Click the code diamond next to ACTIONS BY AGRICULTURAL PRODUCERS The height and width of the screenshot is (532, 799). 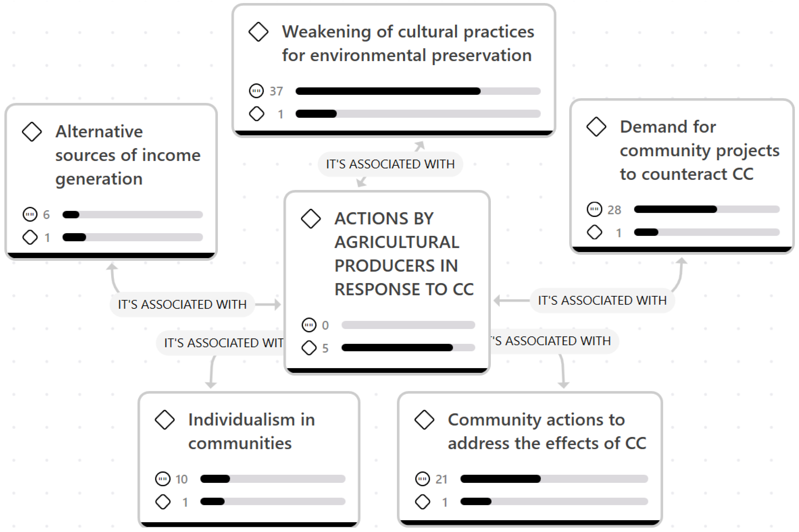(x=311, y=219)
